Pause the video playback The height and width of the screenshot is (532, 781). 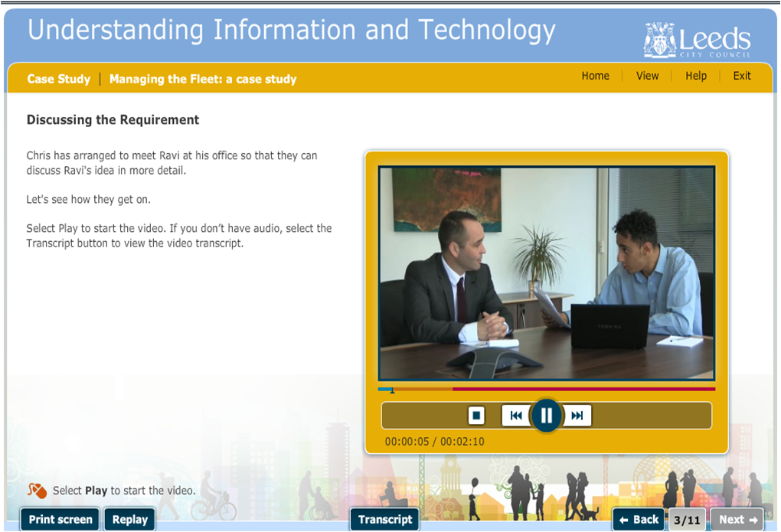coord(545,416)
